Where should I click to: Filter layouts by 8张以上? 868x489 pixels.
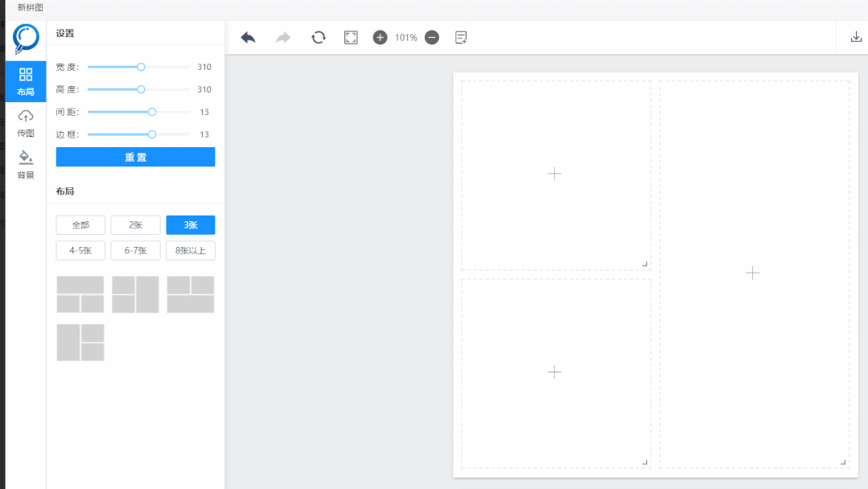tap(191, 251)
